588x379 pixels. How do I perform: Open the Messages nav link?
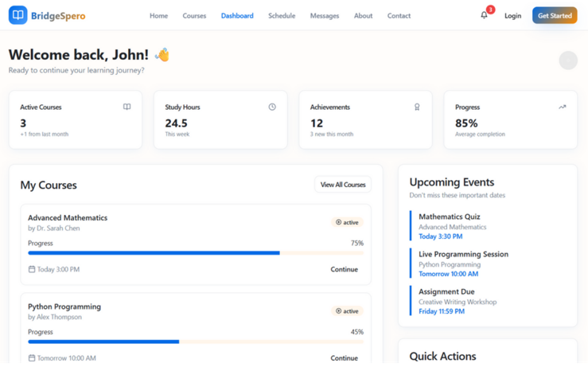[x=324, y=16]
